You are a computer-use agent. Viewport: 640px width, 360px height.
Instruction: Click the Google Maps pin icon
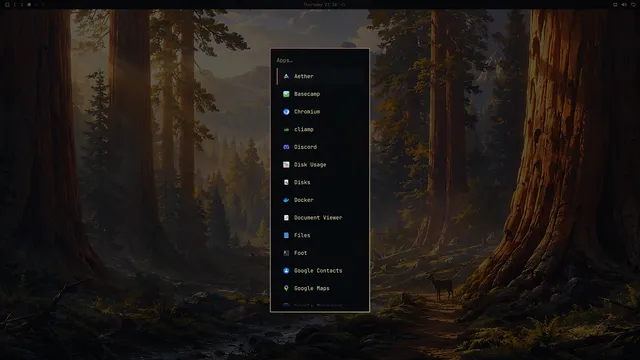click(x=286, y=288)
